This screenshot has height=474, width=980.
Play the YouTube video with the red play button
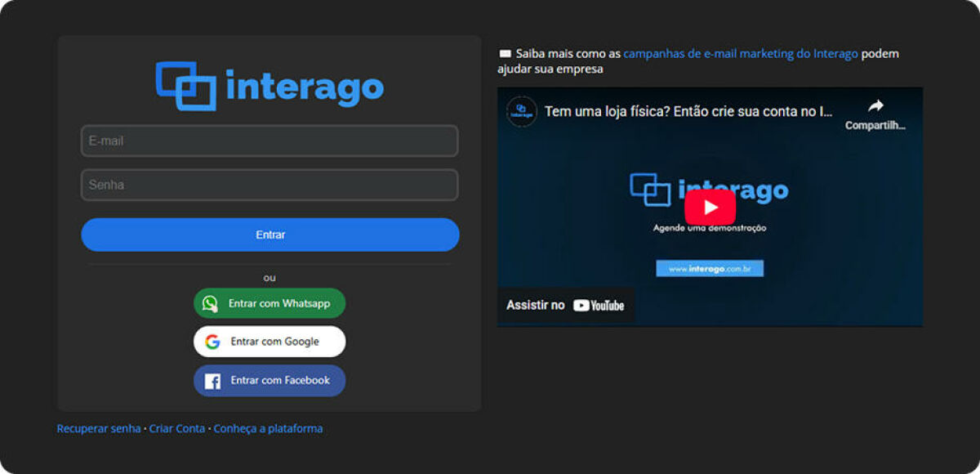(710, 206)
